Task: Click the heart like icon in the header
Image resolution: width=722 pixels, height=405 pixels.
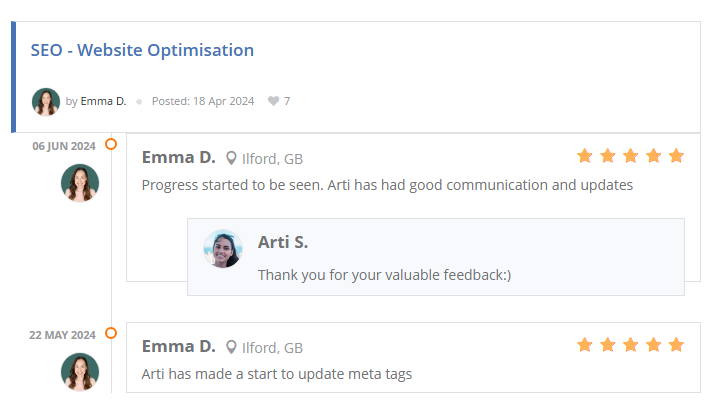Action: pos(274,101)
